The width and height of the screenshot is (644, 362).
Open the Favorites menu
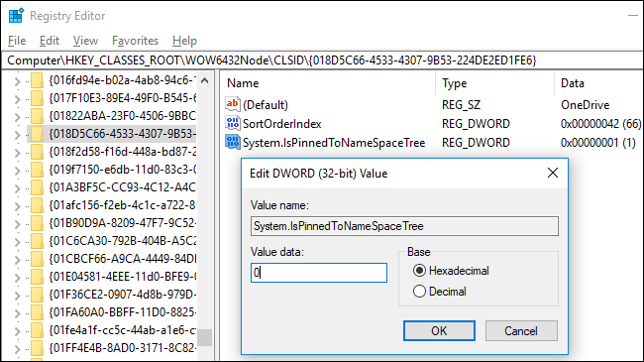coord(135,41)
